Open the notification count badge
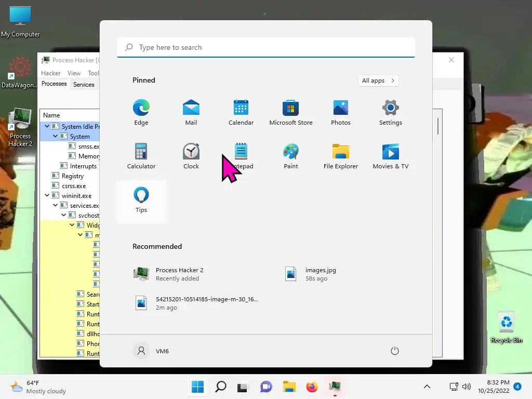532x399 pixels. click(x=517, y=387)
